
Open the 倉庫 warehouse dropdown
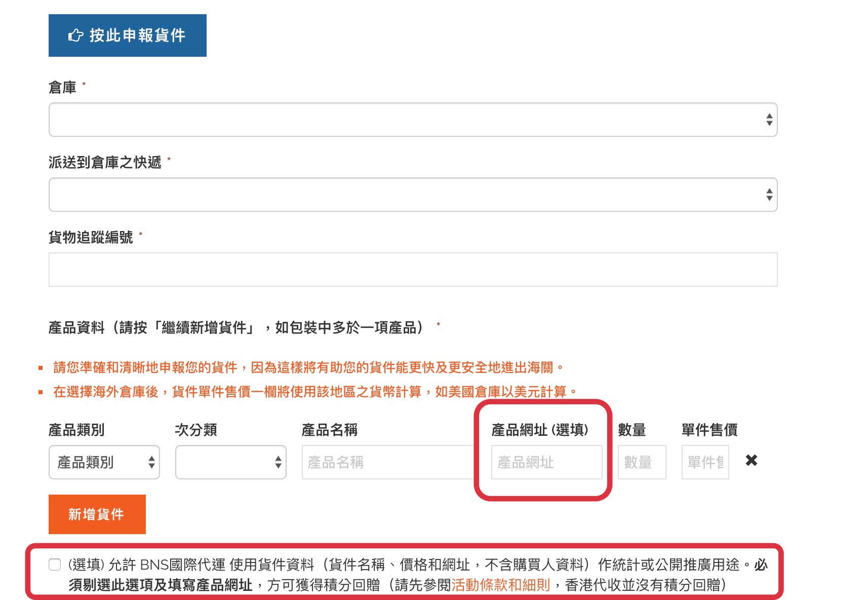413,120
